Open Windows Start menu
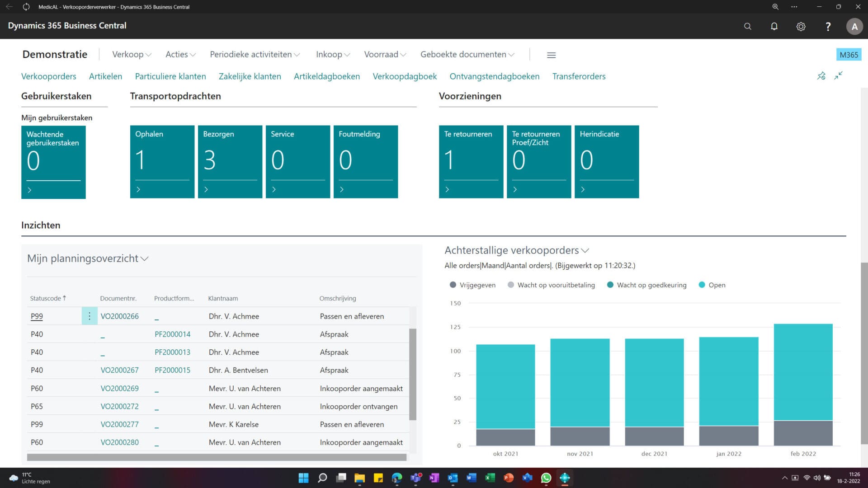 303,478
